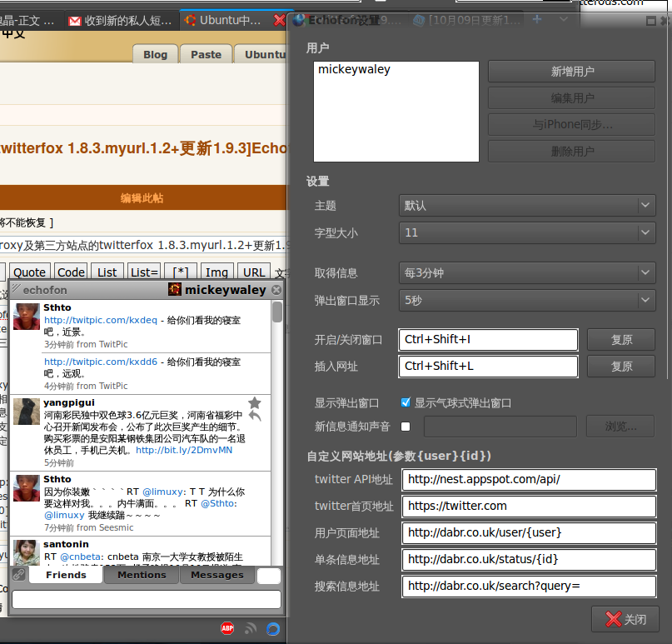Screen dimensions: 672x644
Task: Click 复原 next to 开启/关闭窗口 shortcut
Action: [621, 340]
